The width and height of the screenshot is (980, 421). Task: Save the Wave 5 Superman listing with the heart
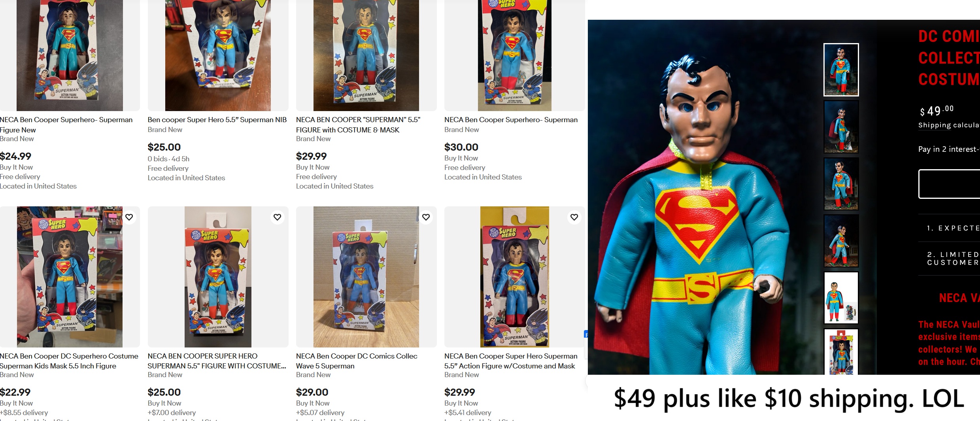(x=426, y=217)
